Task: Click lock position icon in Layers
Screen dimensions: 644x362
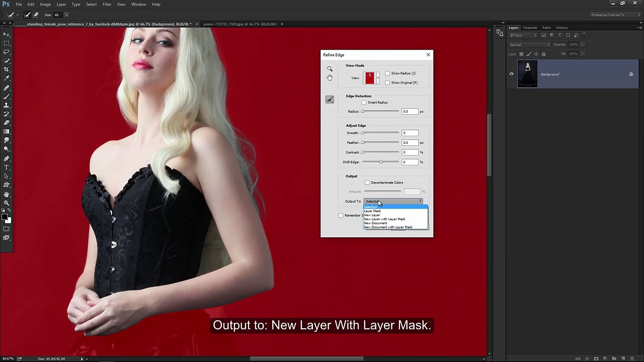Action: 536,54
